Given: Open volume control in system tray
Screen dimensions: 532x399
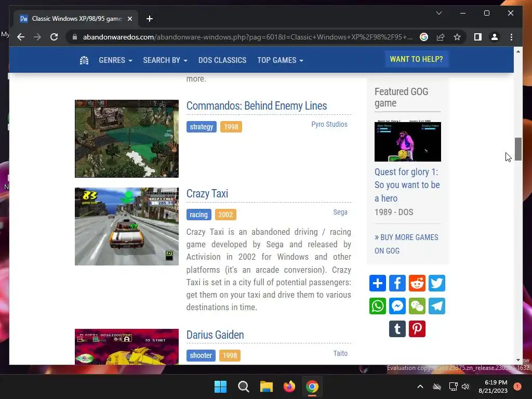Looking at the screenshot, I should coord(465,387).
